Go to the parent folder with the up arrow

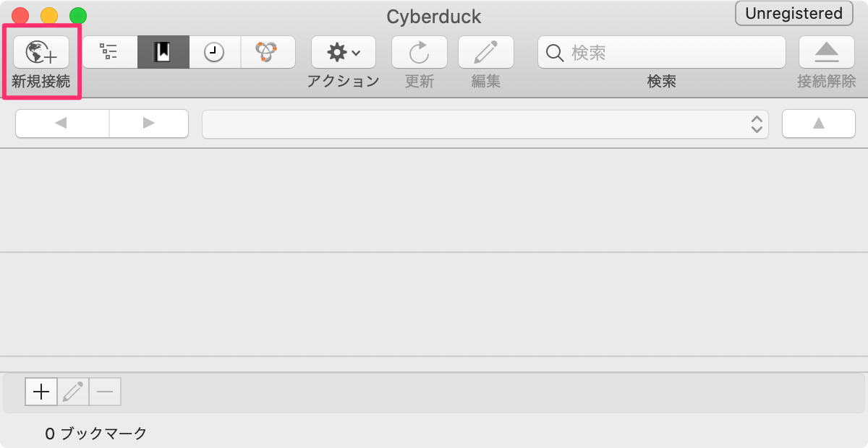[819, 124]
